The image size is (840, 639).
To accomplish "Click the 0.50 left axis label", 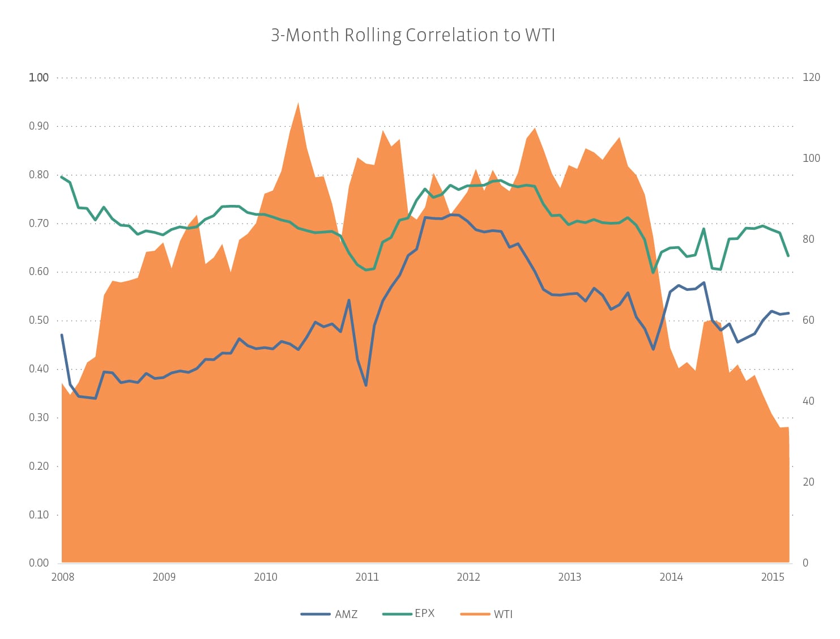I will [x=39, y=320].
